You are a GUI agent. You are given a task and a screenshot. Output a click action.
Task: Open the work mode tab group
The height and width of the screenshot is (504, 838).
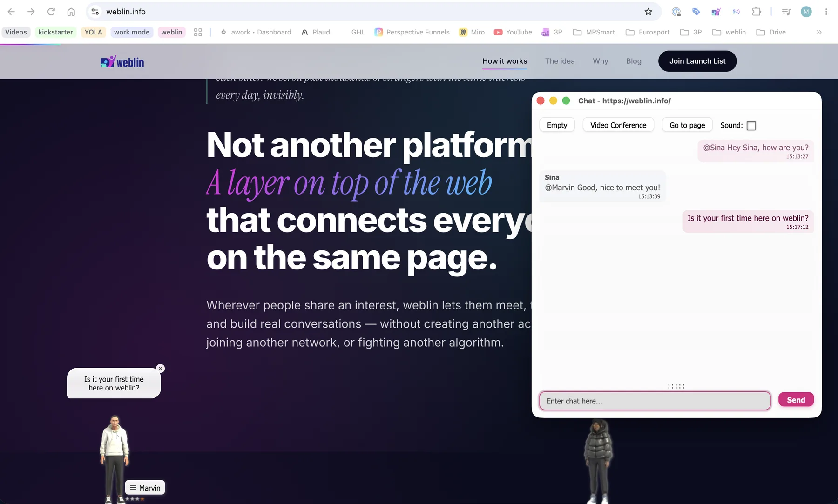pyautogui.click(x=132, y=32)
